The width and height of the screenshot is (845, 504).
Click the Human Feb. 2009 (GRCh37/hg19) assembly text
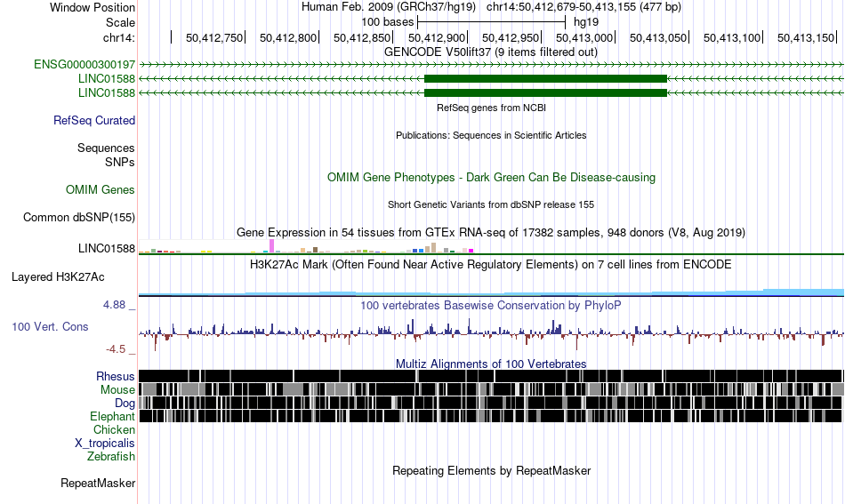389,7
